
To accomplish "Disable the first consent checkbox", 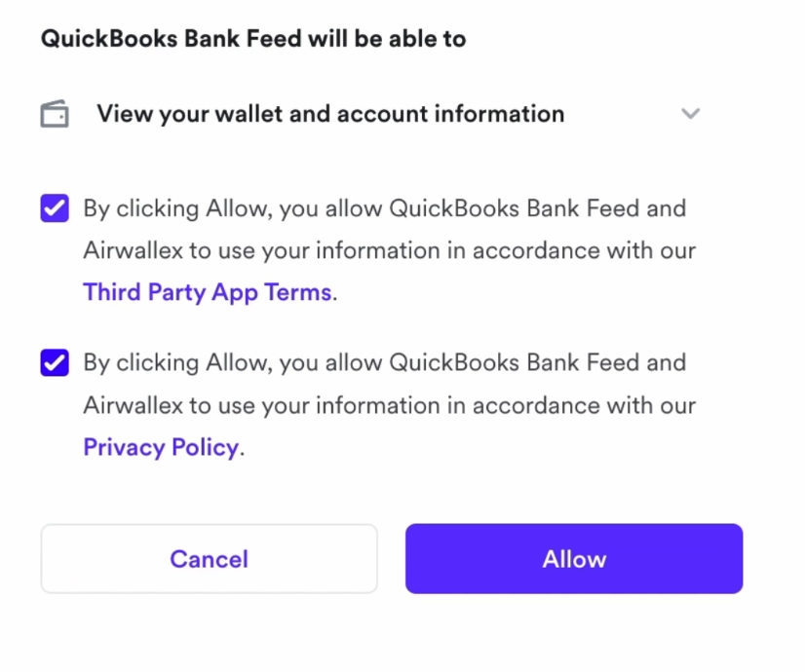I will click(55, 208).
